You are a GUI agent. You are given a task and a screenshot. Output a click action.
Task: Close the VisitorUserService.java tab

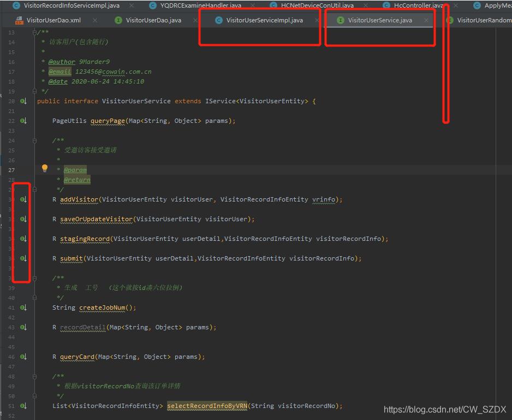(x=426, y=20)
